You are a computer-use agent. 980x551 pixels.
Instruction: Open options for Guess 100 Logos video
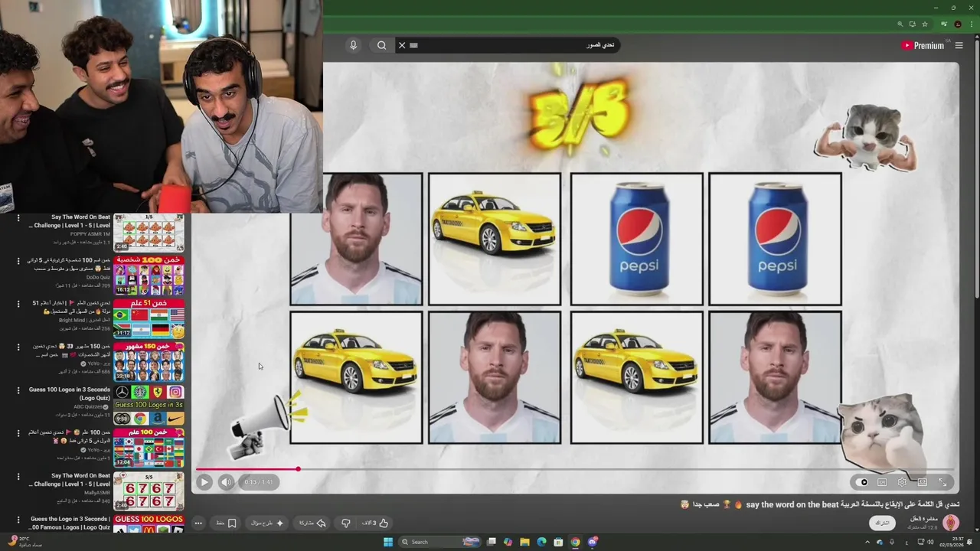[x=18, y=390]
